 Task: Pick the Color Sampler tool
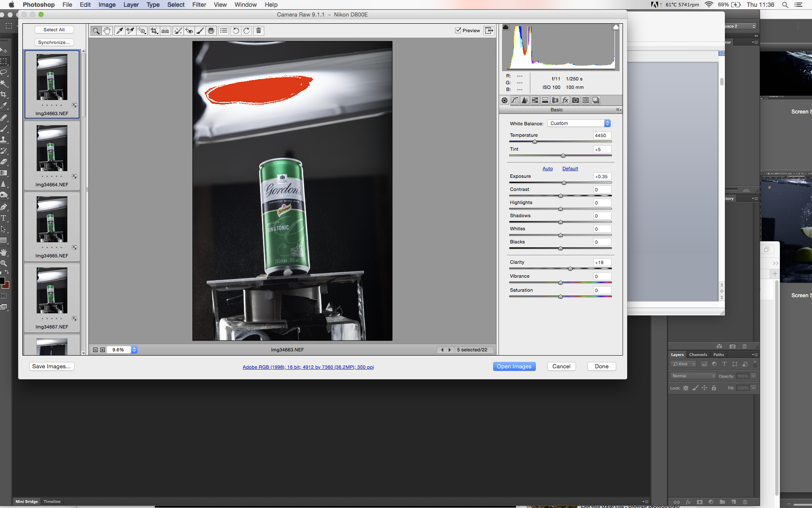(x=130, y=31)
